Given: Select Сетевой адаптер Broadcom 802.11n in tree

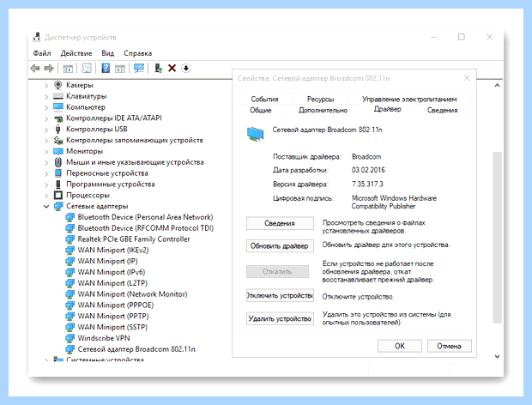Looking at the screenshot, I should pos(136,349).
